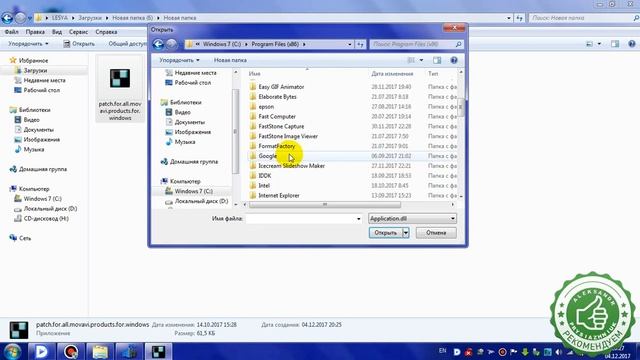Click the dialog back navigation arrow
This screenshot has width=640, height=360.
(158, 44)
